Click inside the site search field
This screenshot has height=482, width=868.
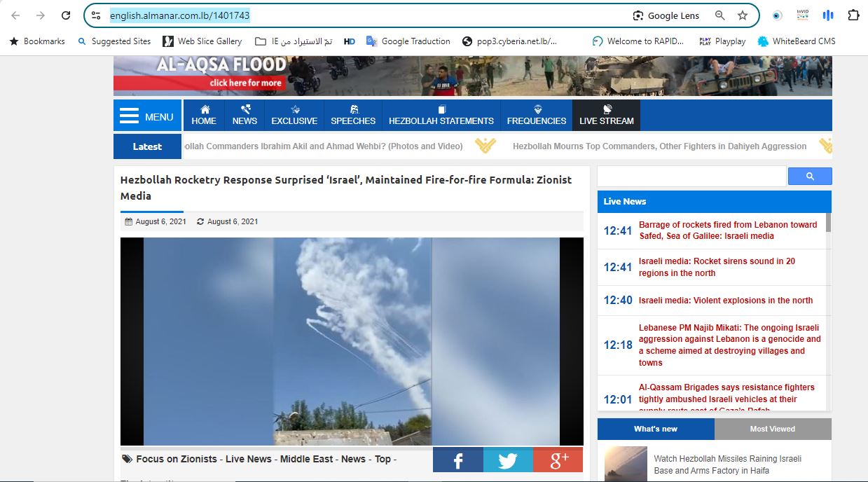point(691,177)
